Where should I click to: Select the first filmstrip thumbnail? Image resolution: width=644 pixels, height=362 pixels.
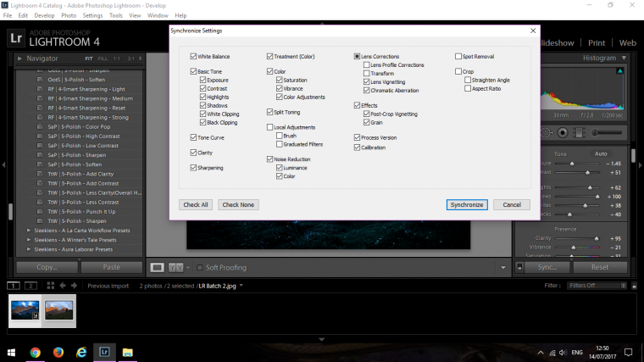point(25,310)
